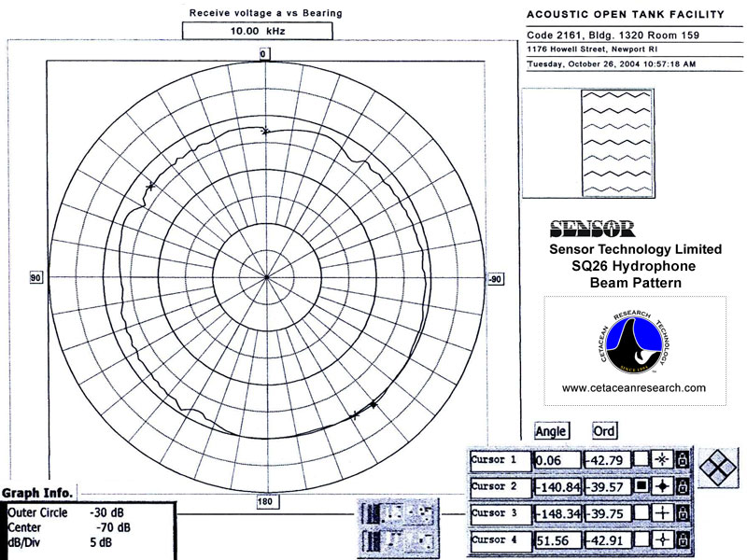Move cursor up with diamond mover

click(x=718, y=457)
